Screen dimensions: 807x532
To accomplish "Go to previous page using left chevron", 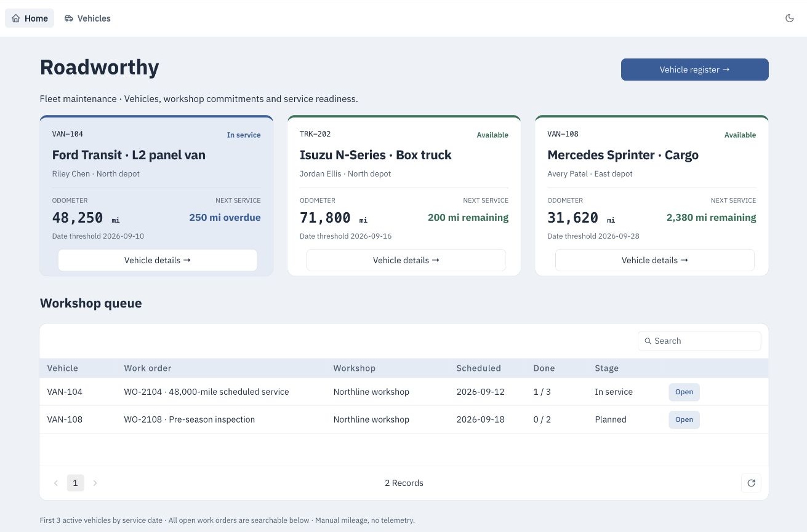I will point(56,483).
